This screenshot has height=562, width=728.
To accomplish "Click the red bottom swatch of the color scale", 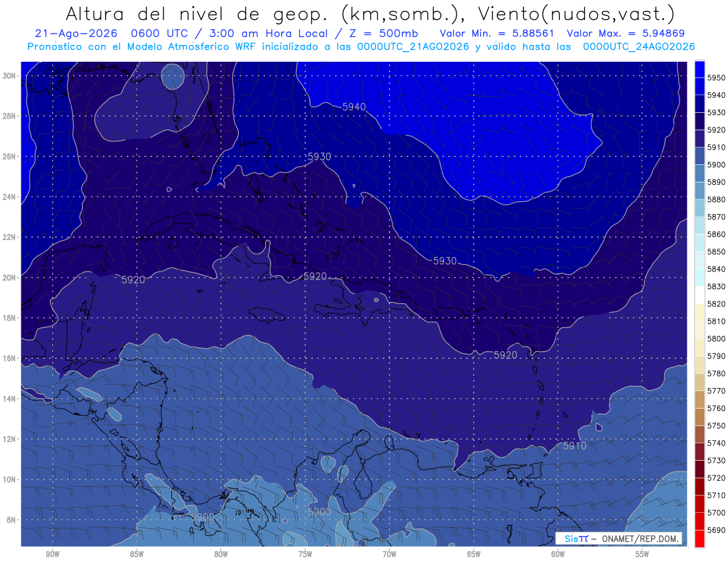I will click(699, 538).
